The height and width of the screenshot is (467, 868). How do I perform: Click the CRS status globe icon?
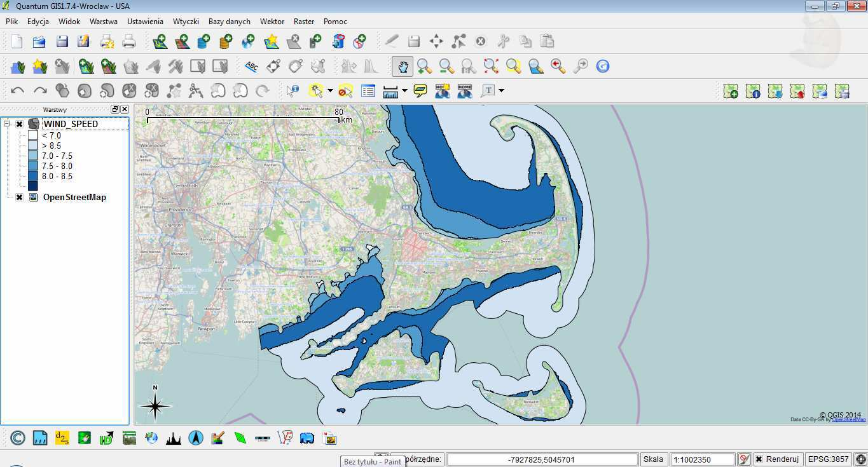860,459
